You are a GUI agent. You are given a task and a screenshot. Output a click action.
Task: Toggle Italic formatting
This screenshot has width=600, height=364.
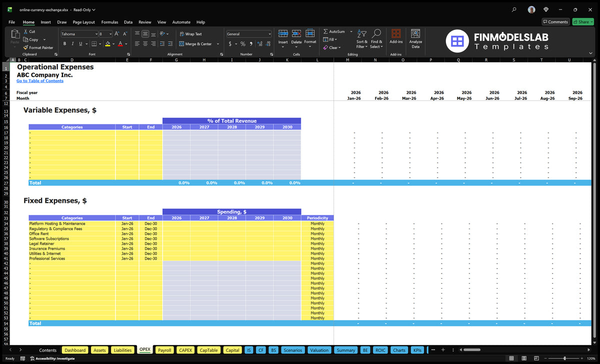pos(72,44)
